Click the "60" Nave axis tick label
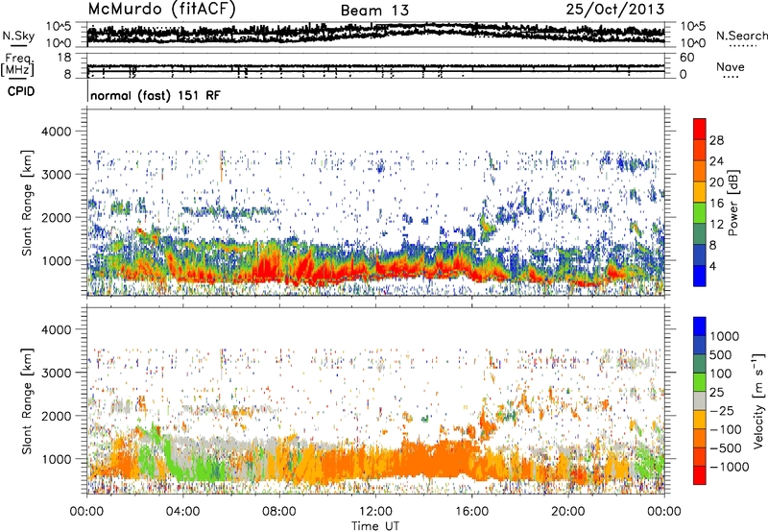The width and height of the screenshot is (768, 532). click(686, 58)
